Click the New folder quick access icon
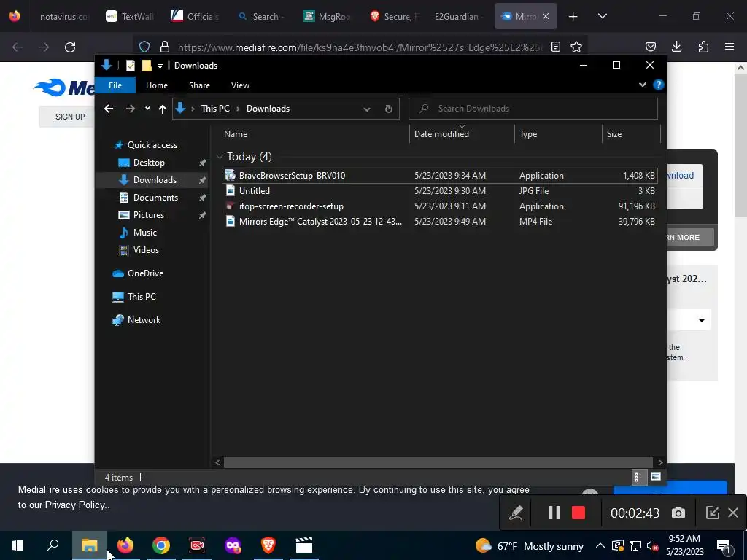747x560 pixels. point(147,65)
